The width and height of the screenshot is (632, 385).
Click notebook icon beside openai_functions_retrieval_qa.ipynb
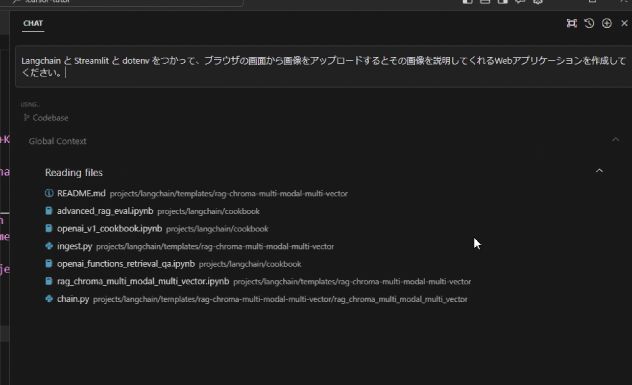[x=49, y=264]
